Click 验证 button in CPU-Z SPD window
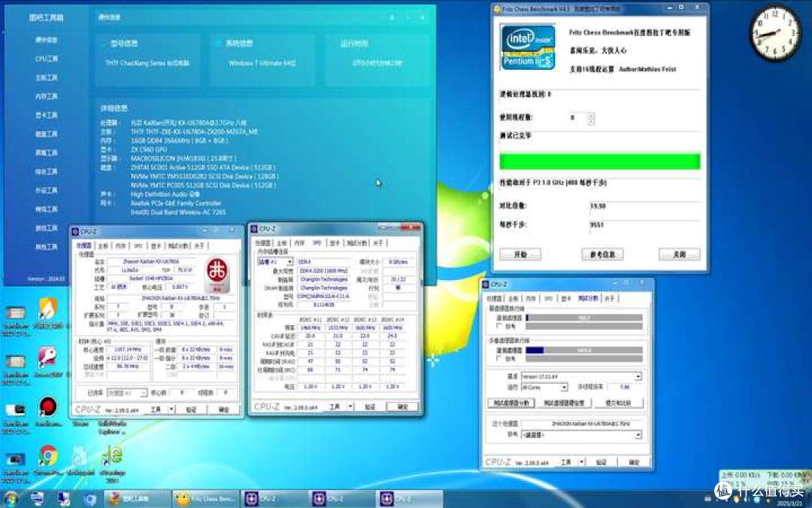The height and width of the screenshot is (508, 812). coord(370,407)
